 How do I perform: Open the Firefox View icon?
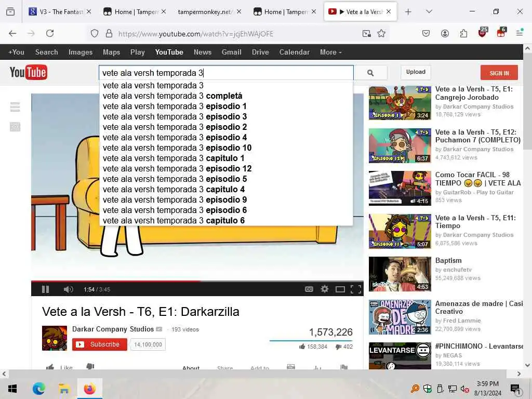(x=10, y=12)
